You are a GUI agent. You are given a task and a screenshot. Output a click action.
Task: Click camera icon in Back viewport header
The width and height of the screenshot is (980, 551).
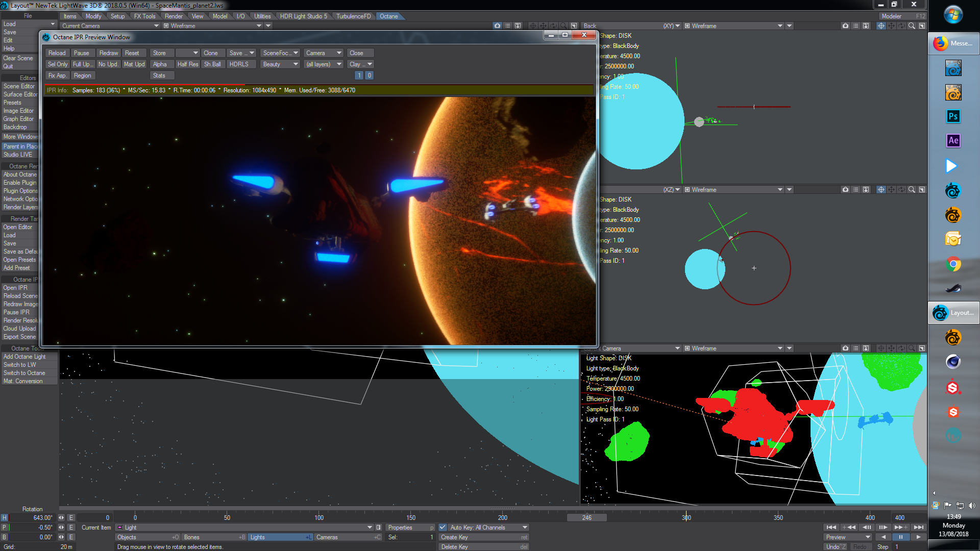845,26
